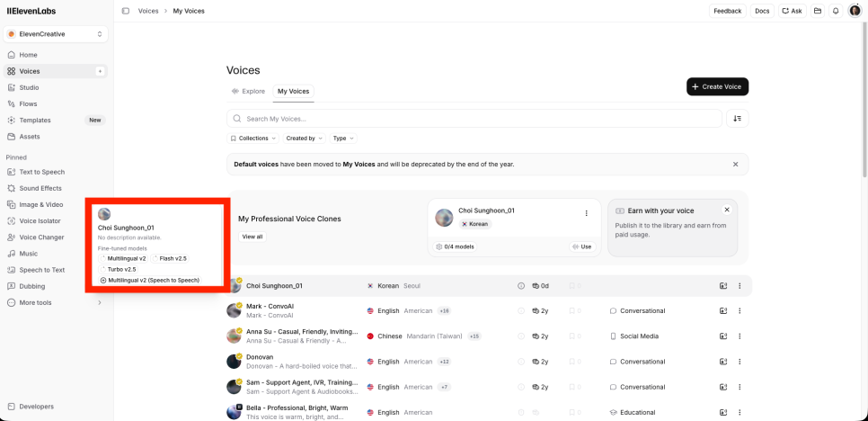
Task: Open three-dot menu on Choi Sunghoon_01 card
Action: pos(586,213)
